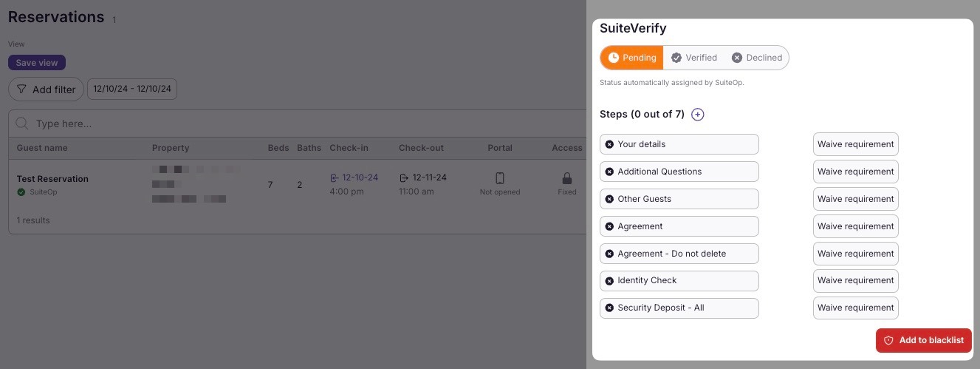This screenshot has height=369, width=980.
Task: Set status to Declined
Action: point(757,58)
